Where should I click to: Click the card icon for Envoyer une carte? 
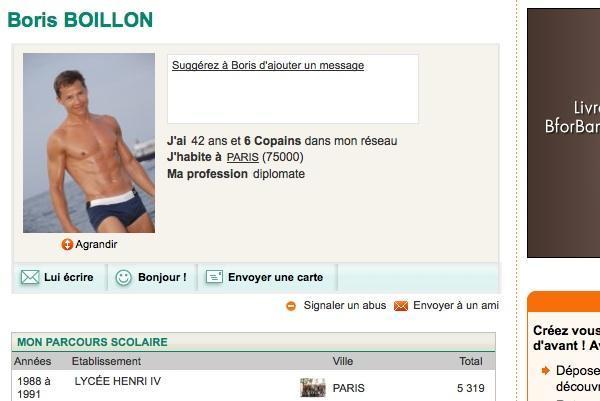[x=214, y=277]
